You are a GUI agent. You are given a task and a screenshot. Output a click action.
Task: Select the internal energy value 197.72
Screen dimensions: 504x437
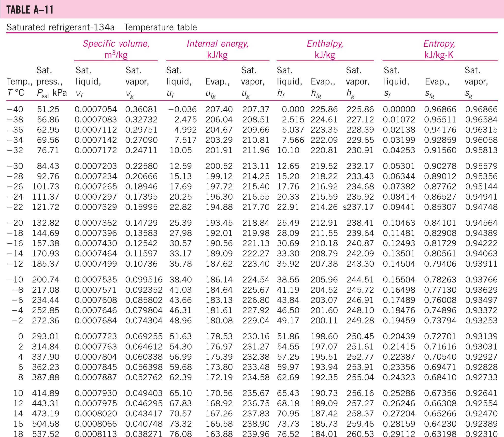pyautogui.click(x=219, y=187)
